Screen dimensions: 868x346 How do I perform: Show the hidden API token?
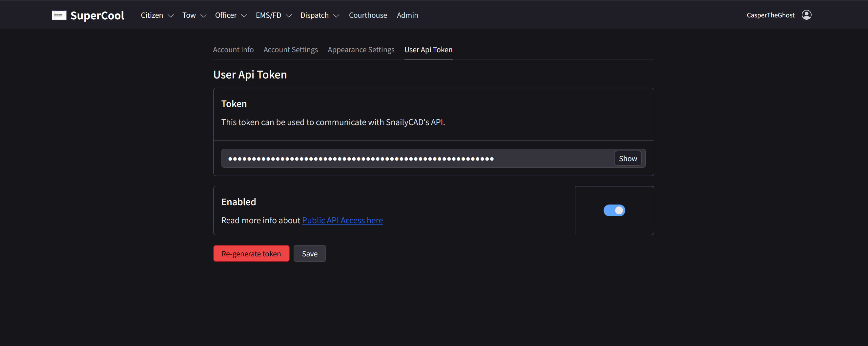click(628, 158)
